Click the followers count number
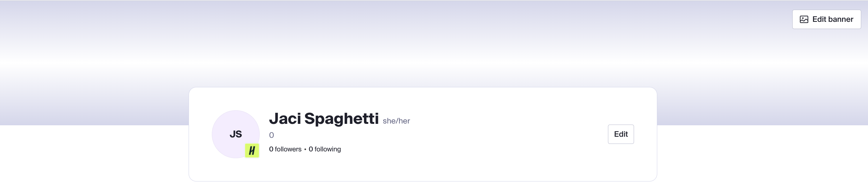The image size is (868, 189). pos(271,149)
